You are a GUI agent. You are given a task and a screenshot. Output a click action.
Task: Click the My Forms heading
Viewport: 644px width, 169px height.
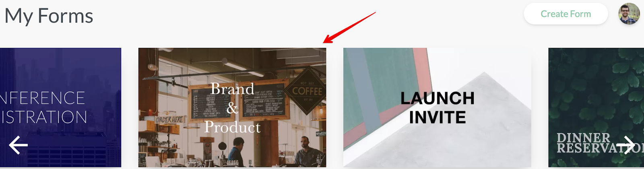[x=49, y=16]
